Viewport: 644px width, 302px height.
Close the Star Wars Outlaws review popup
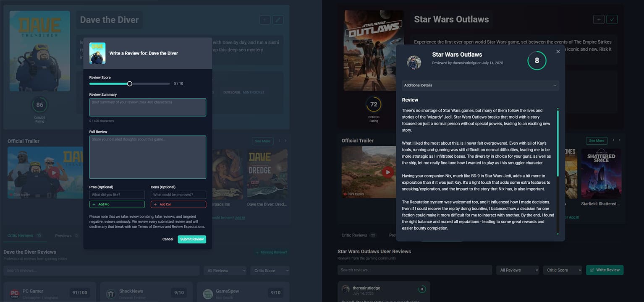coord(558,52)
